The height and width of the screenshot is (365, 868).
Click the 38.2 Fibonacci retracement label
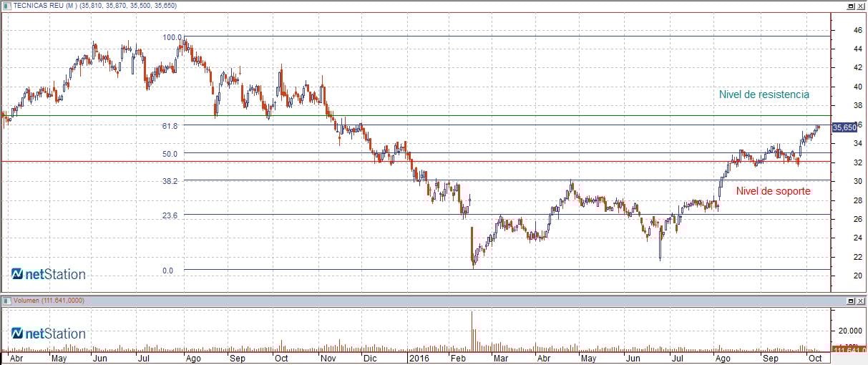coord(170,181)
